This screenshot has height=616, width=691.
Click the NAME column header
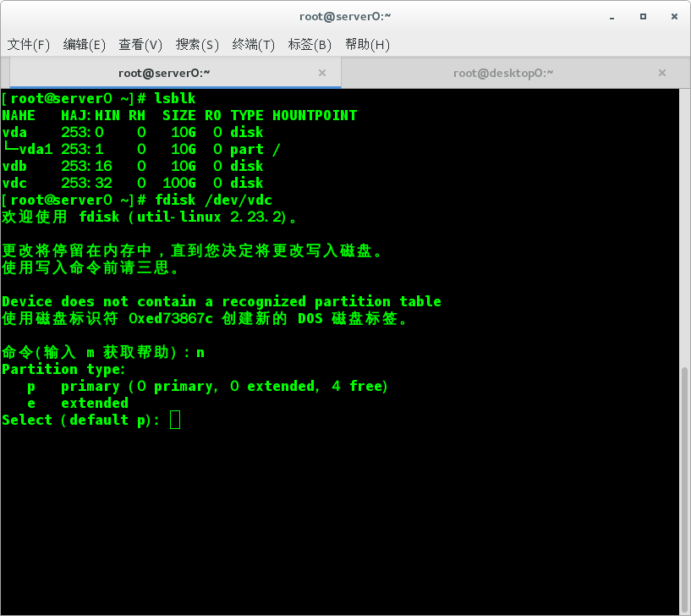point(19,116)
